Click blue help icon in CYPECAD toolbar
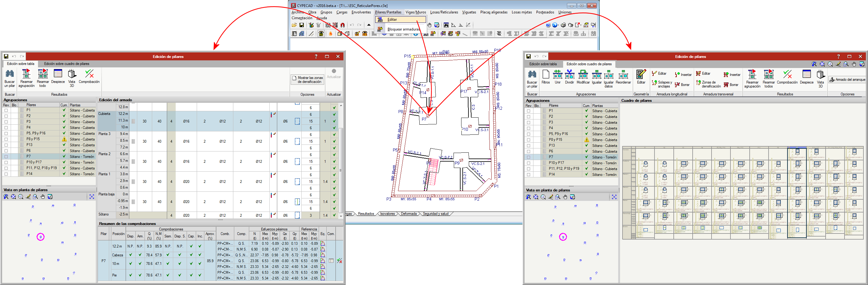The image size is (868, 285). click(x=548, y=25)
